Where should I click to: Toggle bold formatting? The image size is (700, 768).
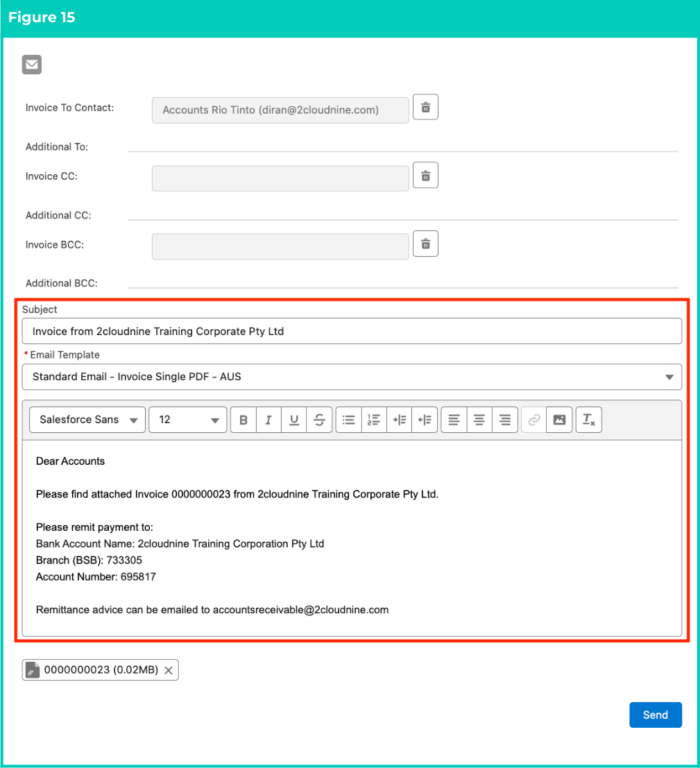pos(244,420)
